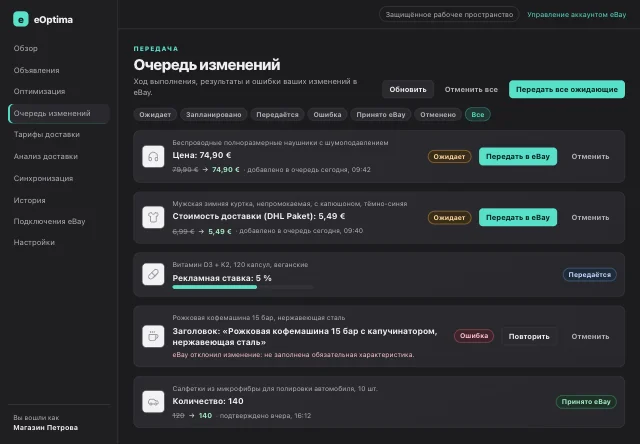This screenshot has height=444, width=640.
Task: Click the eBay rejection error message
Action: [293, 355]
